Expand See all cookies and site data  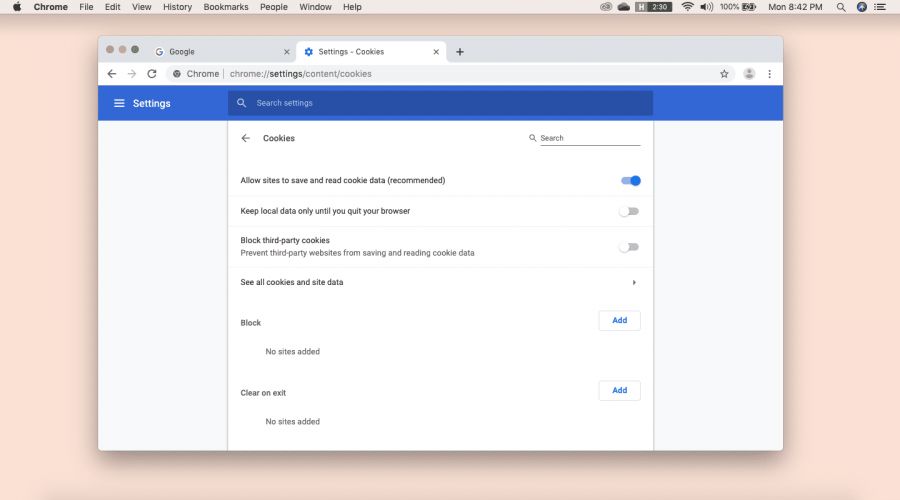(x=634, y=283)
